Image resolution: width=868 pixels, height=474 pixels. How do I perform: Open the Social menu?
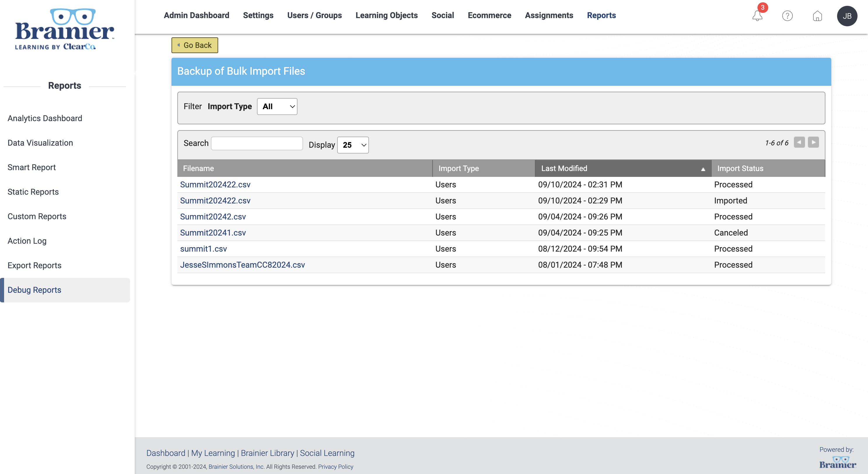tap(442, 15)
